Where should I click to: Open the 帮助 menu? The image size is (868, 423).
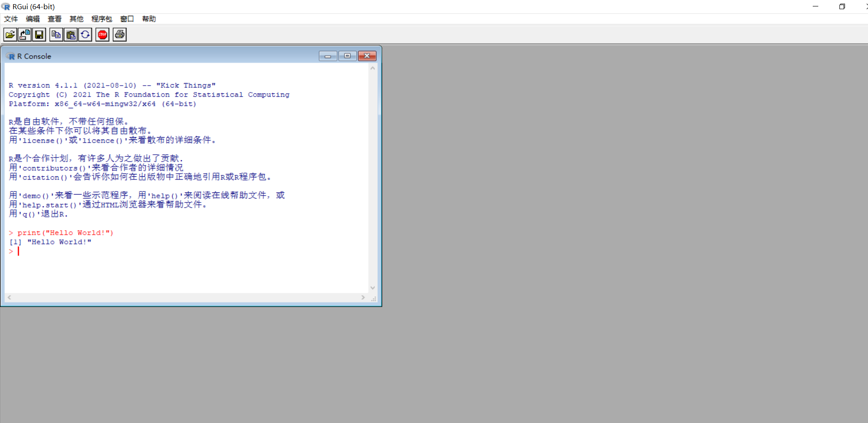[148, 19]
